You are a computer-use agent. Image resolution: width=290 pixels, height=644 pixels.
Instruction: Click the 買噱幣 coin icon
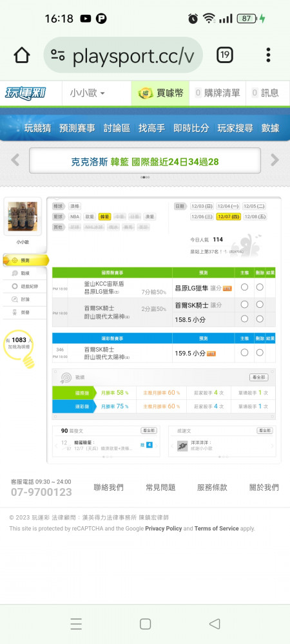click(x=144, y=93)
